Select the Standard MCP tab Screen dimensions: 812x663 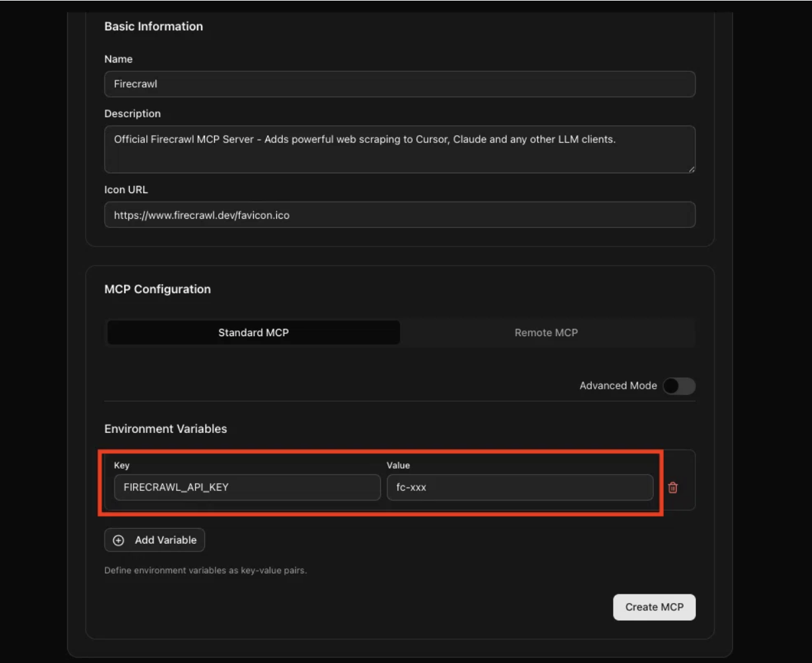pyautogui.click(x=253, y=333)
